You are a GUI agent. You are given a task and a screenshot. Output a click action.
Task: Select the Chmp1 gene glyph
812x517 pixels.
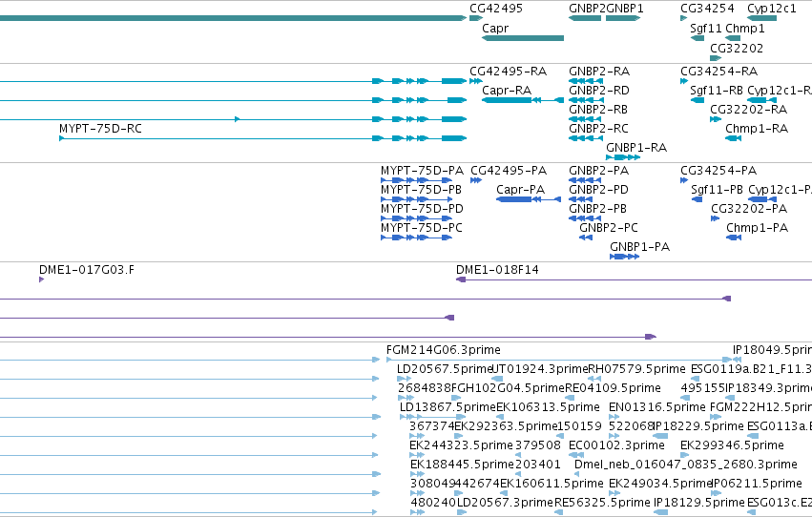point(733,38)
